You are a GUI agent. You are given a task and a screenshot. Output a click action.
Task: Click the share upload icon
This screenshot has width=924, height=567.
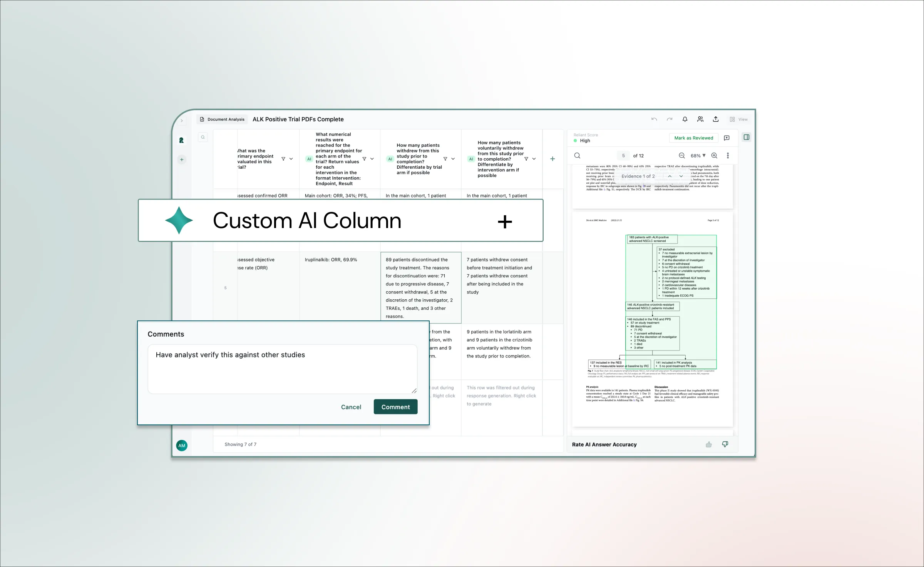tap(716, 119)
